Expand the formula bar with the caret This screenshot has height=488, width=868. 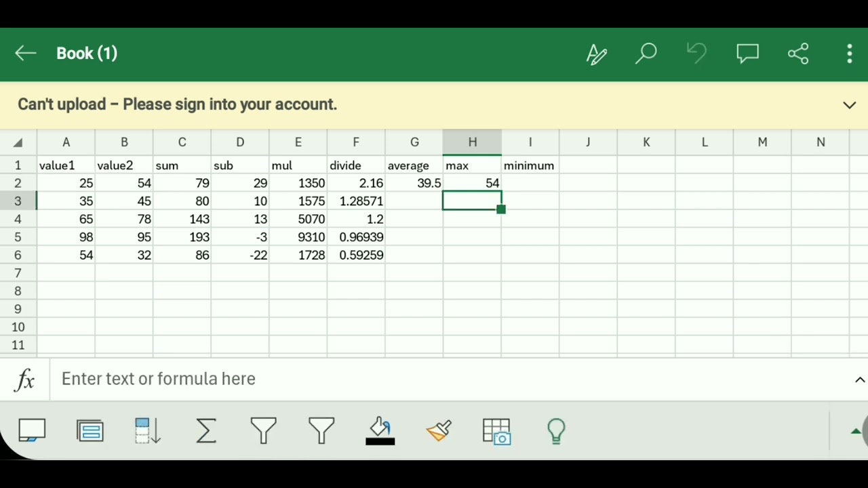(859, 380)
